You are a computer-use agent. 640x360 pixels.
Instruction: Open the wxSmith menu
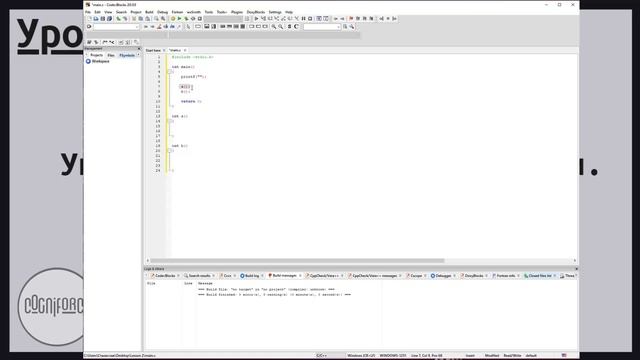pos(193,12)
